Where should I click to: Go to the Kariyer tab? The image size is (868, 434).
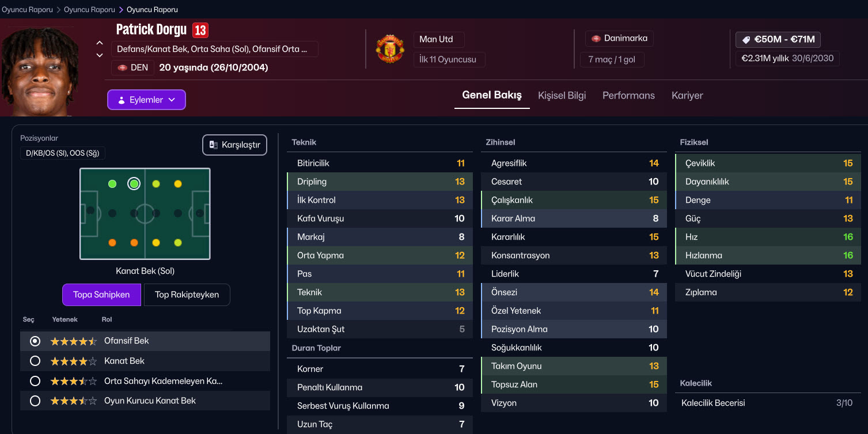point(687,96)
